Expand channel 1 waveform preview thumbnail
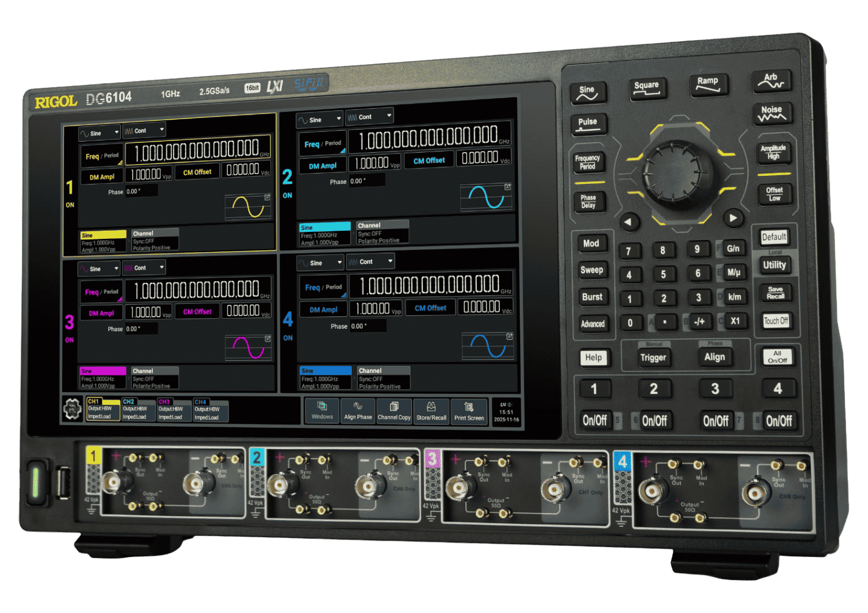 (248, 207)
